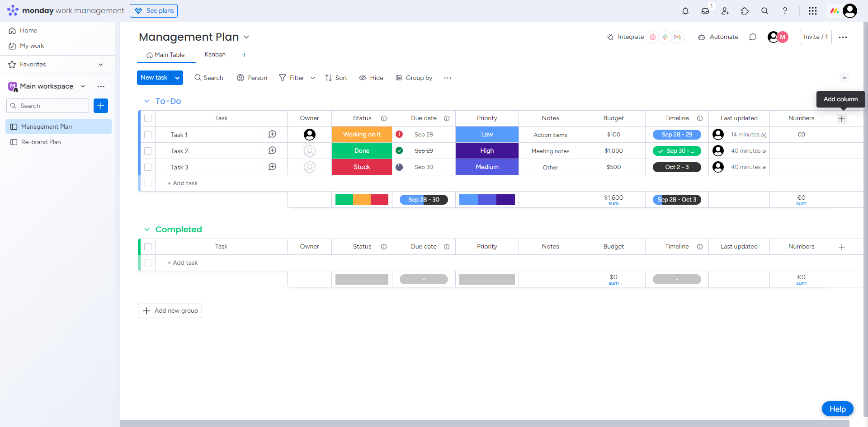Switch to the Kanban tab

(x=215, y=55)
